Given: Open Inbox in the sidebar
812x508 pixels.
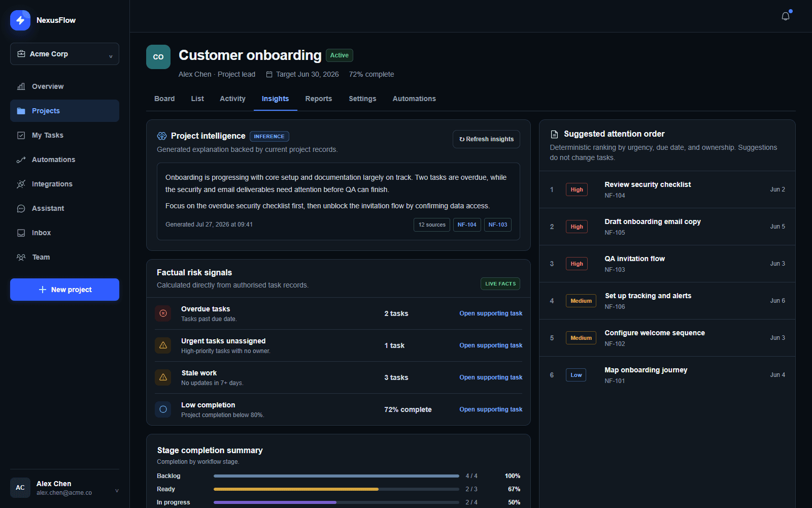Looking at the screenshot, I should point(64,233).
